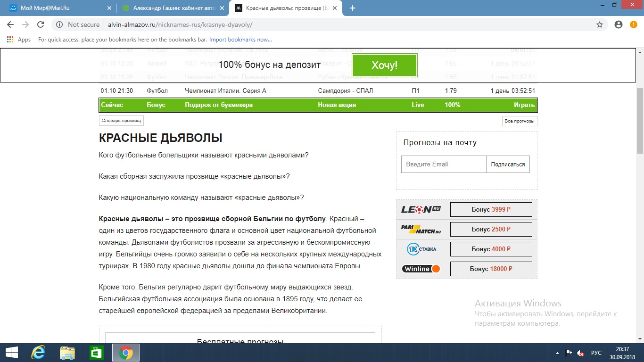Click the browser forward arrow
The width and height of the screenshot is (644, 362).
25,25
